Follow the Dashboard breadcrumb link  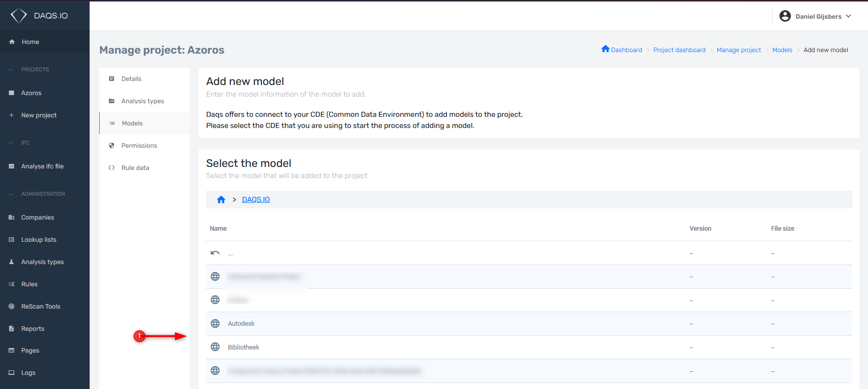coord(627,50)
